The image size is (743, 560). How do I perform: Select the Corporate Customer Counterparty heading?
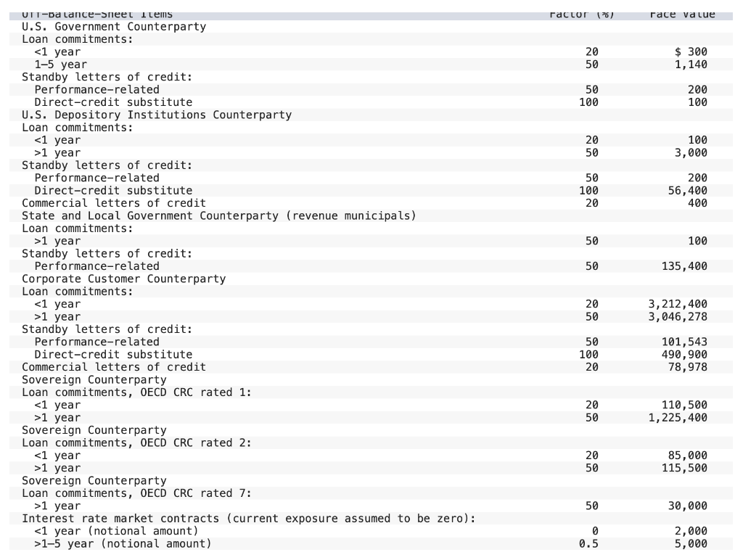click(123, 279)
